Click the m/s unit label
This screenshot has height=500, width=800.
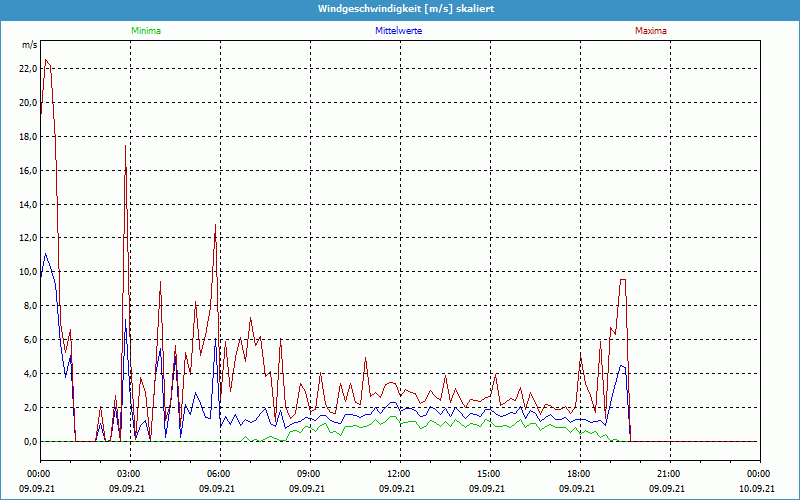coord(29,45)
